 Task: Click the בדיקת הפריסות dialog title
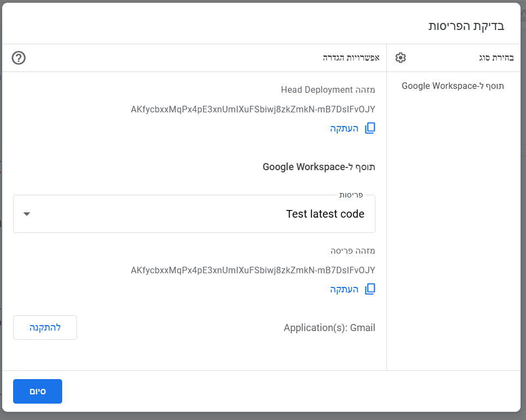[x=467, y=26]
